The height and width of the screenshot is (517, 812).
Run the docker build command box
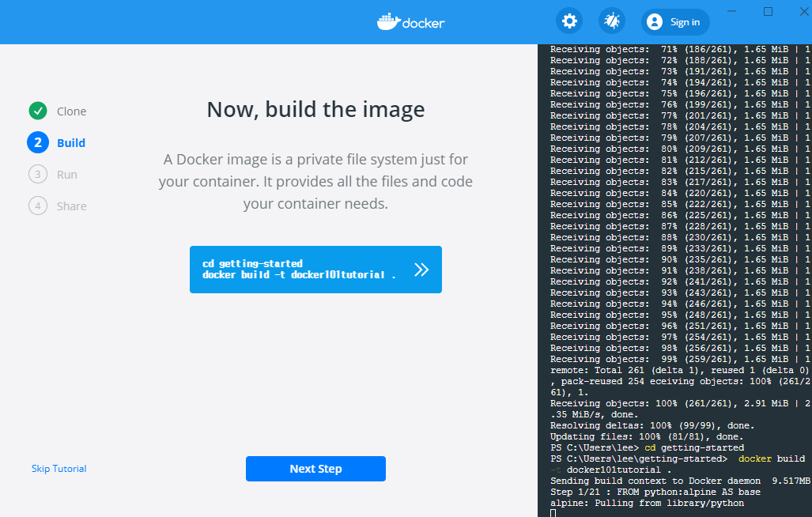point(315,269)
